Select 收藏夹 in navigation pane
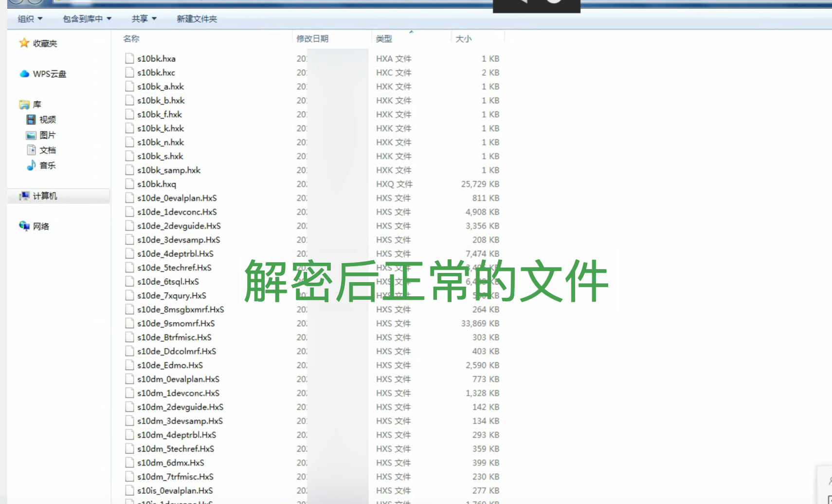Viewport: 832px width, 504px height. tap(45, 43)
